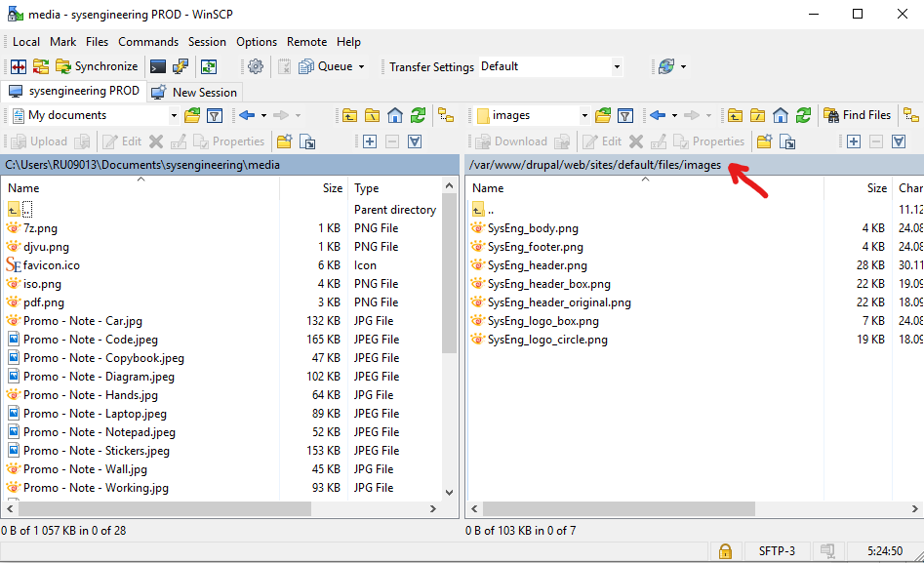The height and width of the screenshot is (563, 924).
Task: Click SFTP-3 protocol status bar entry
Action: (x=777, y=551)
